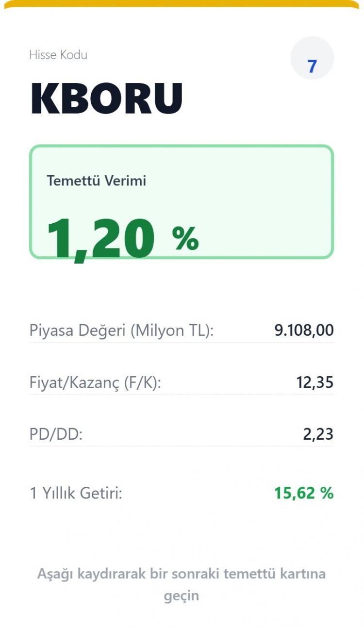Select the 2,23 PD/DD value
This screenshot has width=364, height=628.
point(318,434)
